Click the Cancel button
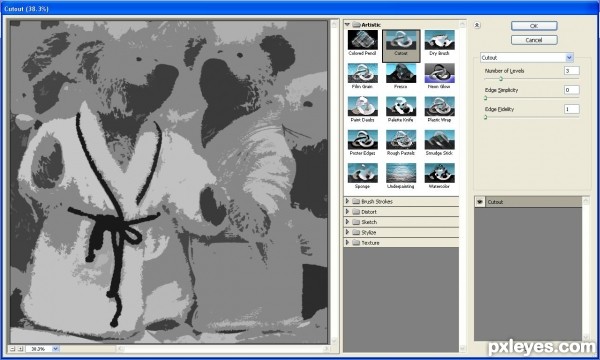Image resolution: width=600 pixels, height=360 pixels. [534, 40]
